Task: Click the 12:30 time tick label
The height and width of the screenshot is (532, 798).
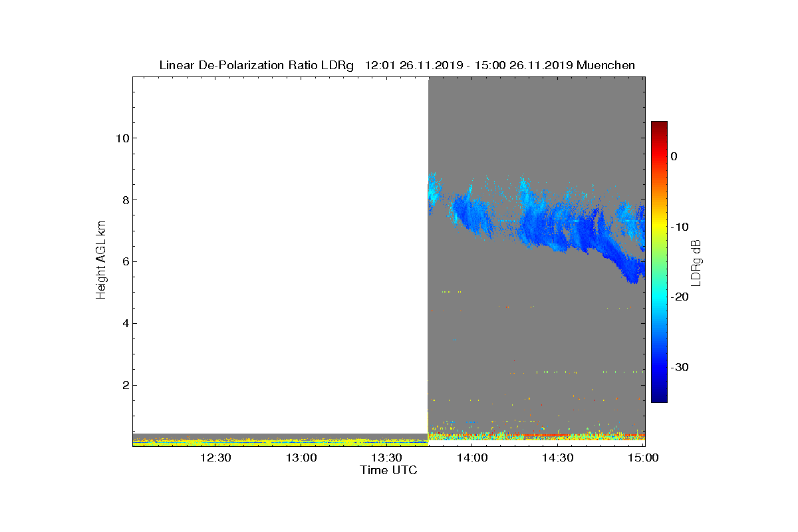Action: 215,458
